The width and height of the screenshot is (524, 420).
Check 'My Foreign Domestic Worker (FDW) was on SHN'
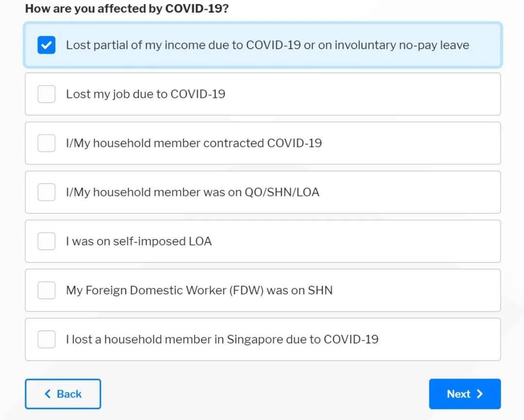46,290
